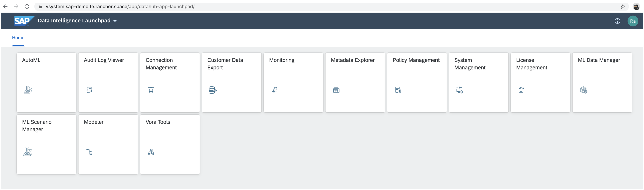Select the Home tab
Screen dimensions: 644x190
coord(18,38)
